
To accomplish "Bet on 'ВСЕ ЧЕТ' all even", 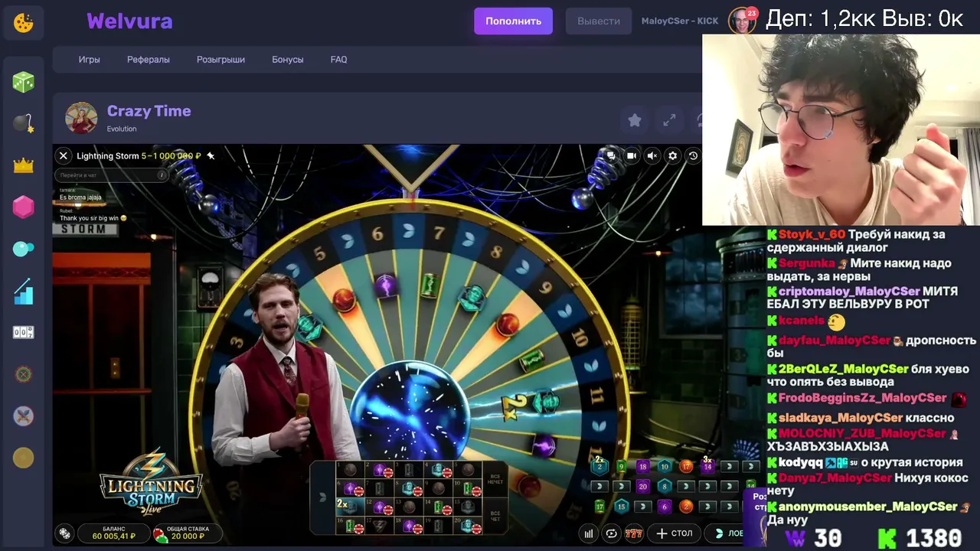I will tap(495, 516).
